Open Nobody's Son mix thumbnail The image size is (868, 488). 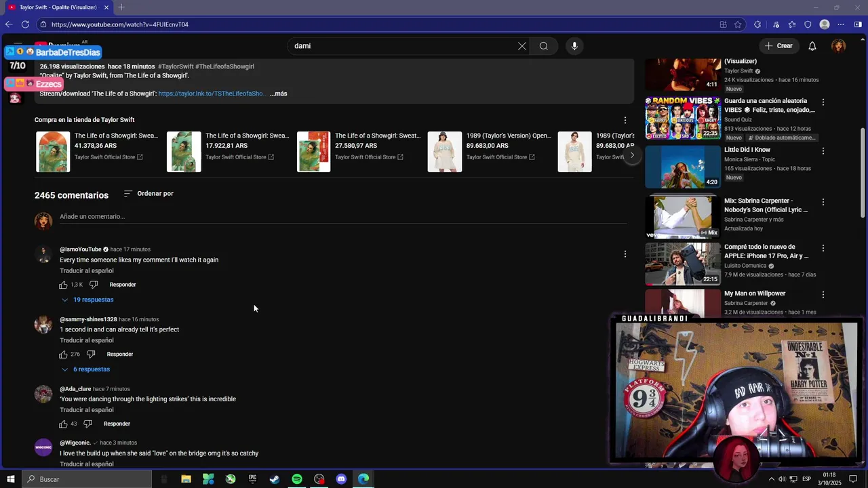pyautogui.click(x=683, y=218)
